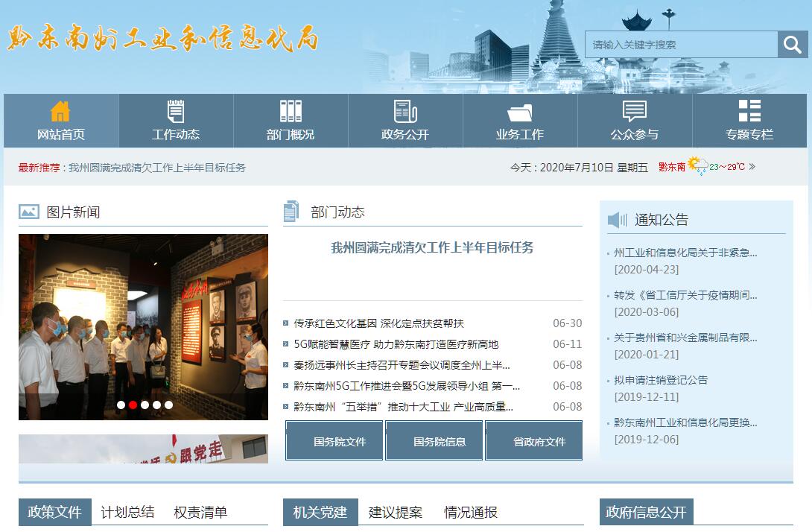The image size is (812, 532).
Task: Click the 工作动态 notepad icon
Action: point(176,111)
